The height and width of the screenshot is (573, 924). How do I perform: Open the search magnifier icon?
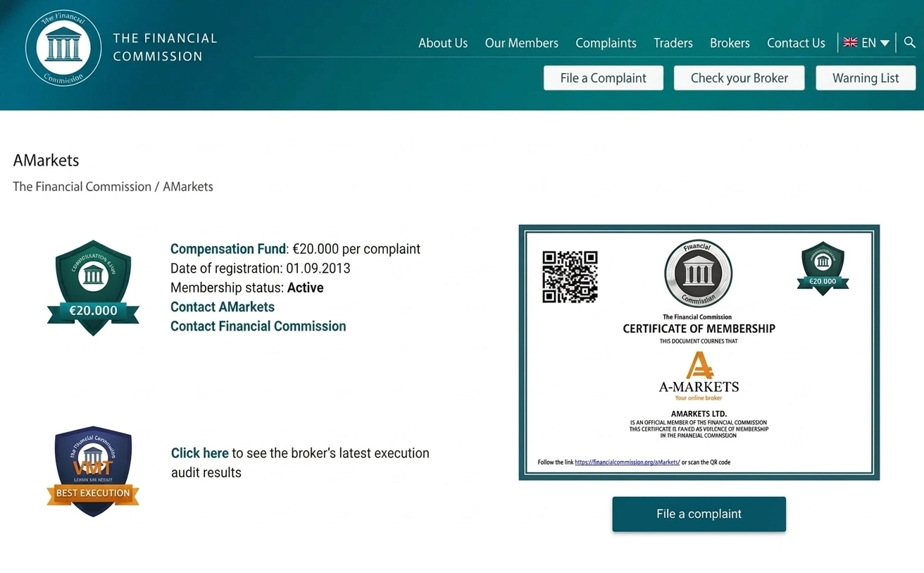pos(909,42)
